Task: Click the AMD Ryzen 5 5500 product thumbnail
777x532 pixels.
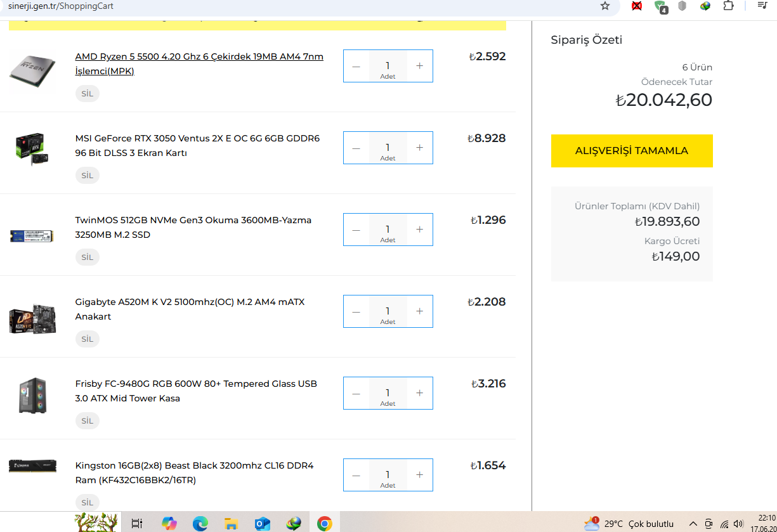Action: [x=32, y=72]
